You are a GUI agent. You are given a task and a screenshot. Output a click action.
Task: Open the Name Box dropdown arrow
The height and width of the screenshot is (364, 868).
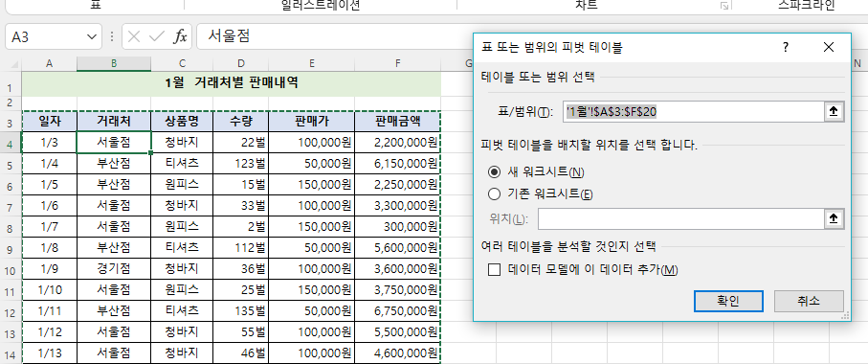coord(91,37)
